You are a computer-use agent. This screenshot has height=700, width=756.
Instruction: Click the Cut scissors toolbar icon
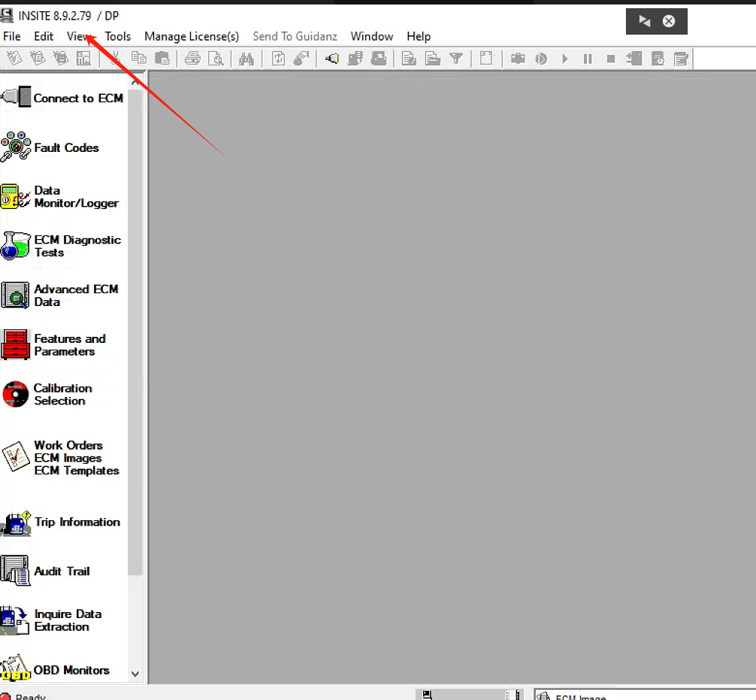click(115, 59)
